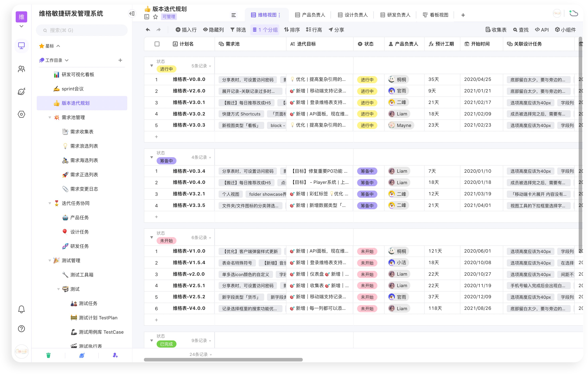Open 需求收集表 in the tree
The width and height of the screenshot is (588, 374).
click(82, 132)
